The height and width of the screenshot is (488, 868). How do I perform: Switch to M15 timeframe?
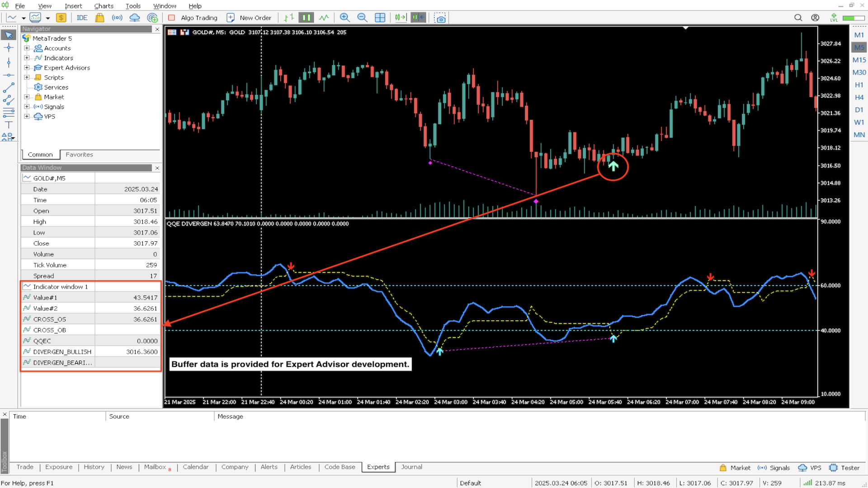tap(859, 60)
